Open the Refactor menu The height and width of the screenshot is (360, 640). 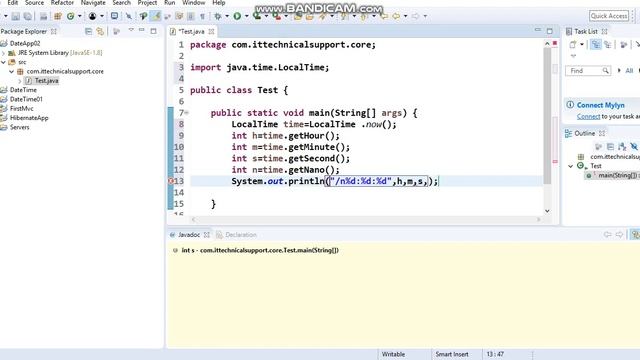pos(62,3)
